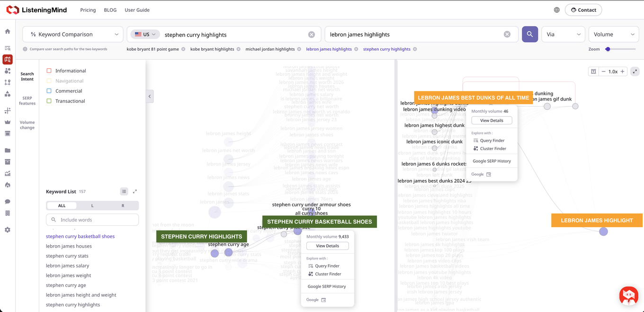This screenshot has width=644, height=312.
Task: Remove the kobe bryant 81 point game chip
Action: (x=183, y=49)
